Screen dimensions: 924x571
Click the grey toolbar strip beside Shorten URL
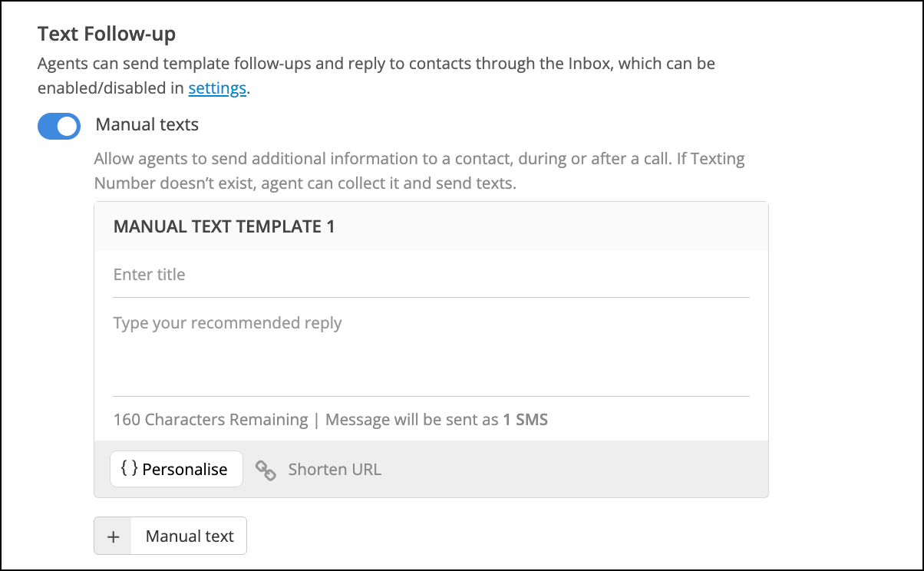[x=576, y=469]
